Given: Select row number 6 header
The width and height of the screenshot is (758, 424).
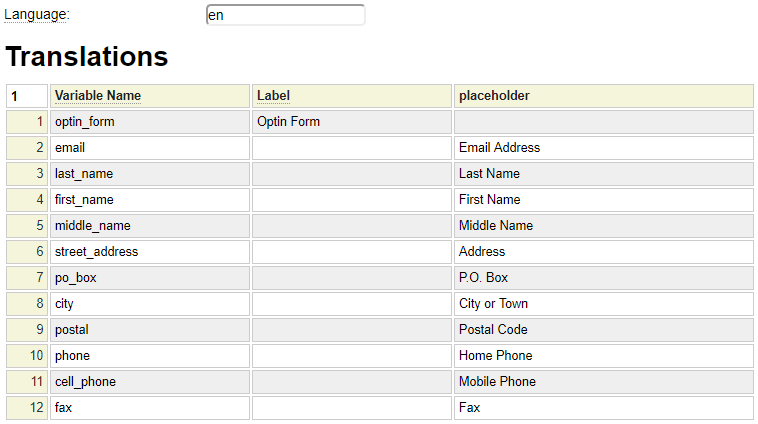Looking at the screenshot, I should [27, 252].
